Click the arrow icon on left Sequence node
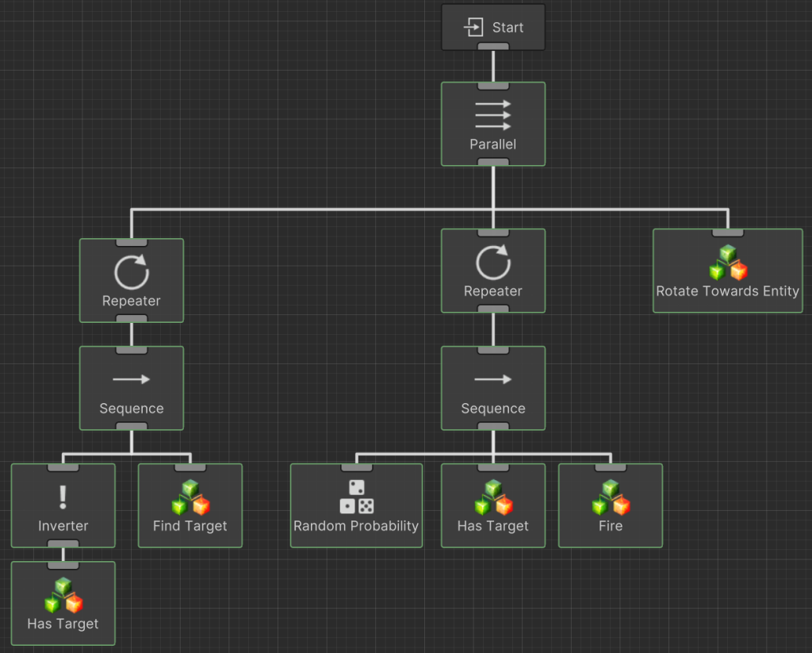The height and width of the screenshot is (653, 812). pos(132,379)
